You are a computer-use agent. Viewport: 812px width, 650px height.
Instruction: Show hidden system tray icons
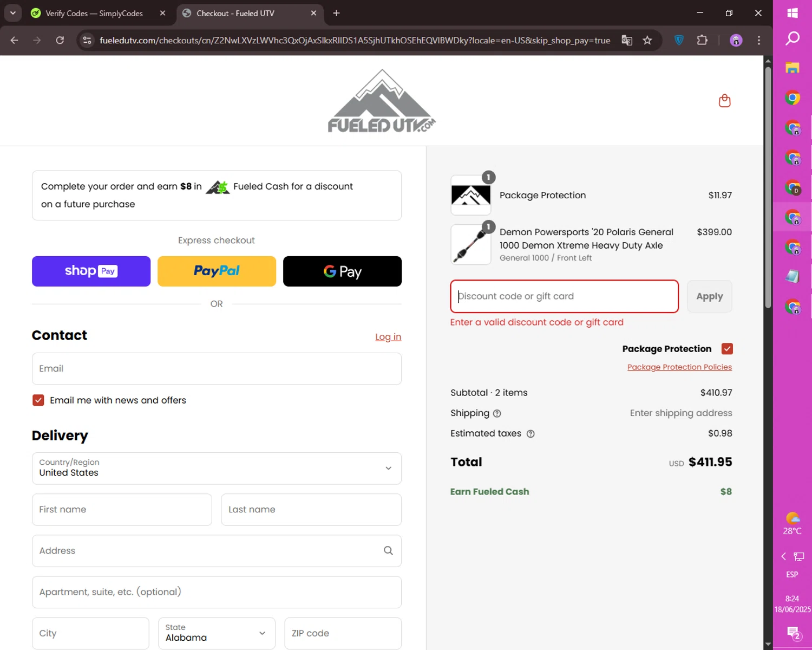coord(783,556)
